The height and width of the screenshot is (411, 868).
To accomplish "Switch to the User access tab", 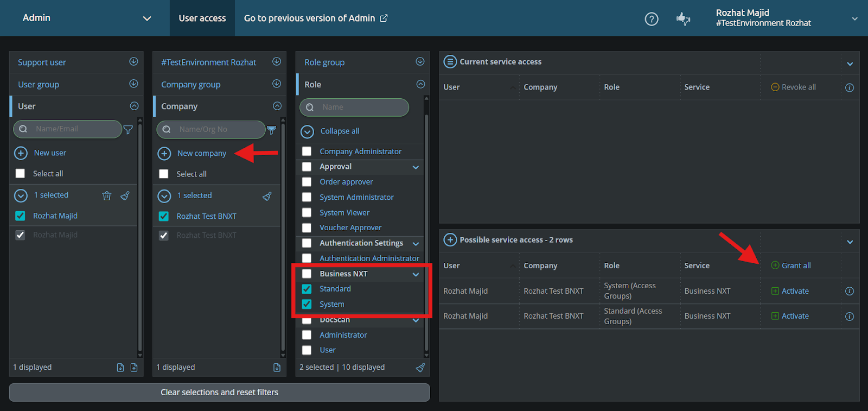I will point(202,18).
